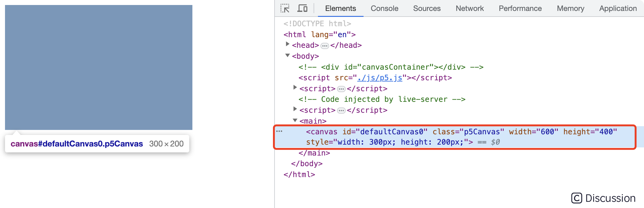Toggle the device toolbar icon
644x208 pixels.
pyautogui.click(x=302, y=8)
